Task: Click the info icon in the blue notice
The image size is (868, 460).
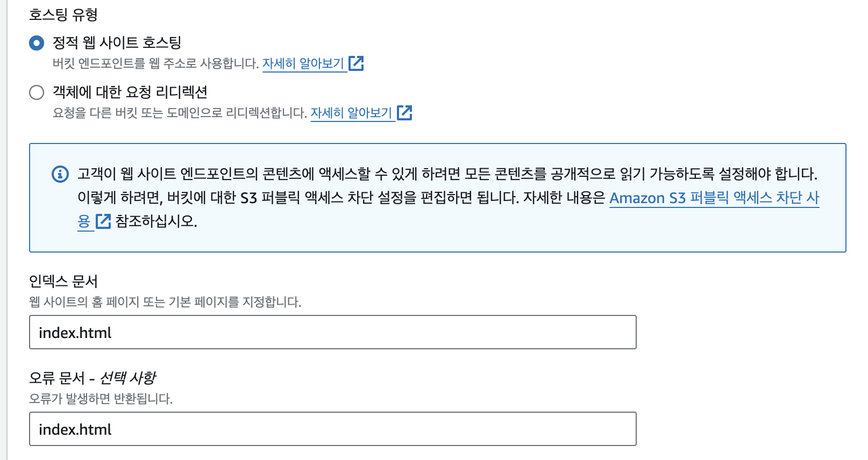Action: pyautogui.click(x=60, y=174)
